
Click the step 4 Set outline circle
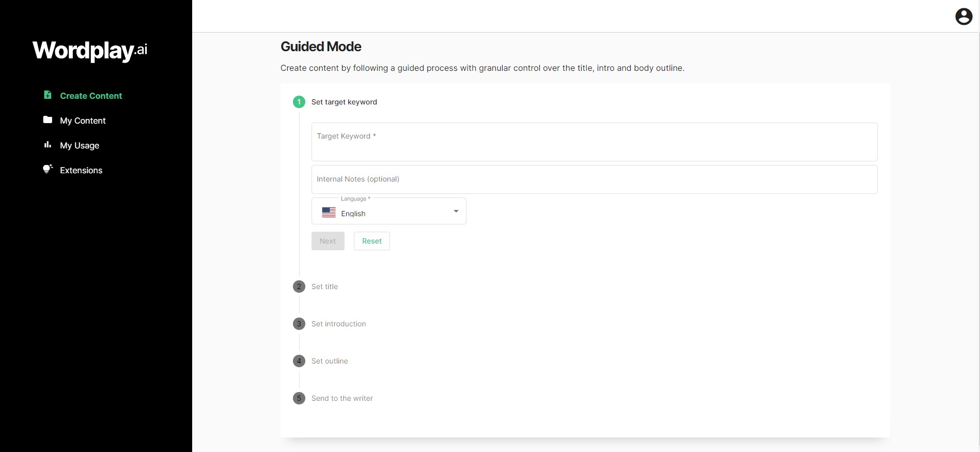point(299,360)
